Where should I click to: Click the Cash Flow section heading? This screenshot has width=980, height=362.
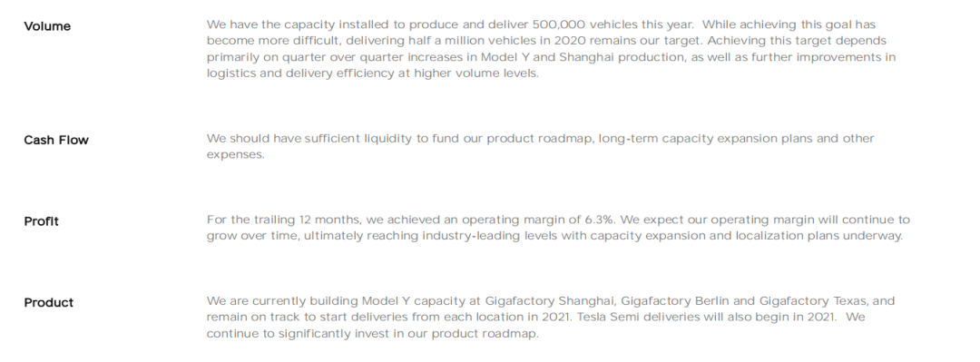[56, 140]
